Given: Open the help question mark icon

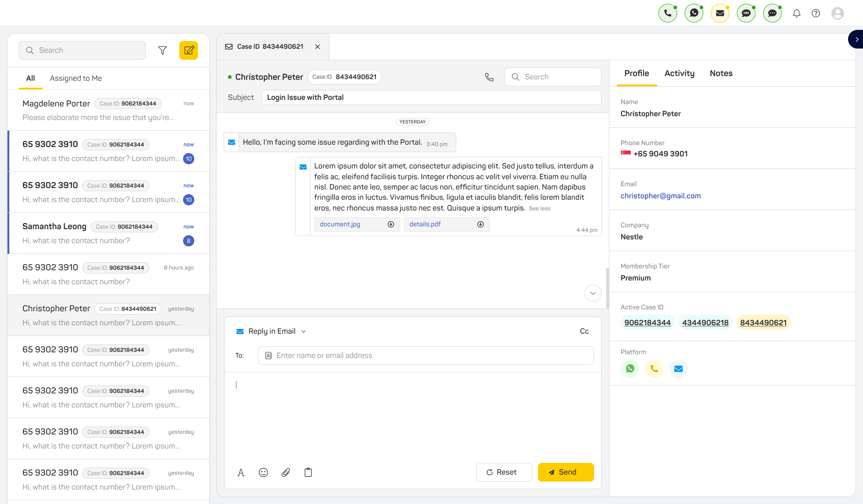Looking at the screenshot, I should 816,13.
